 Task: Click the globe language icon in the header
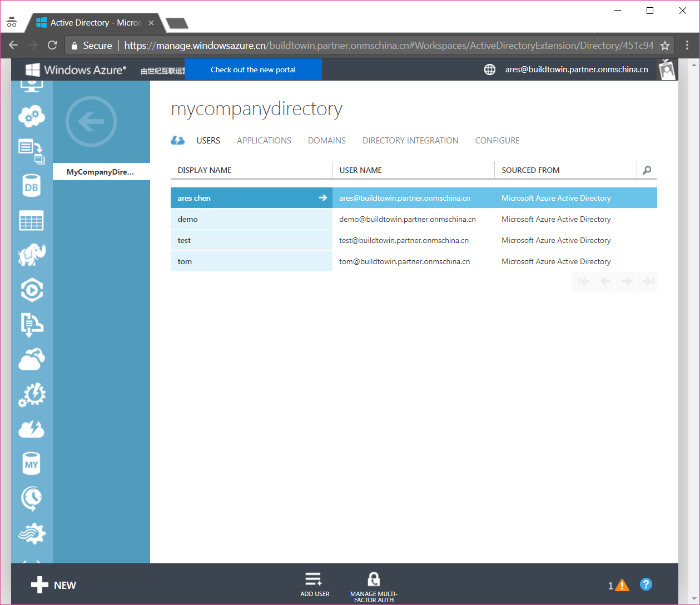click(x=489, y=70)
